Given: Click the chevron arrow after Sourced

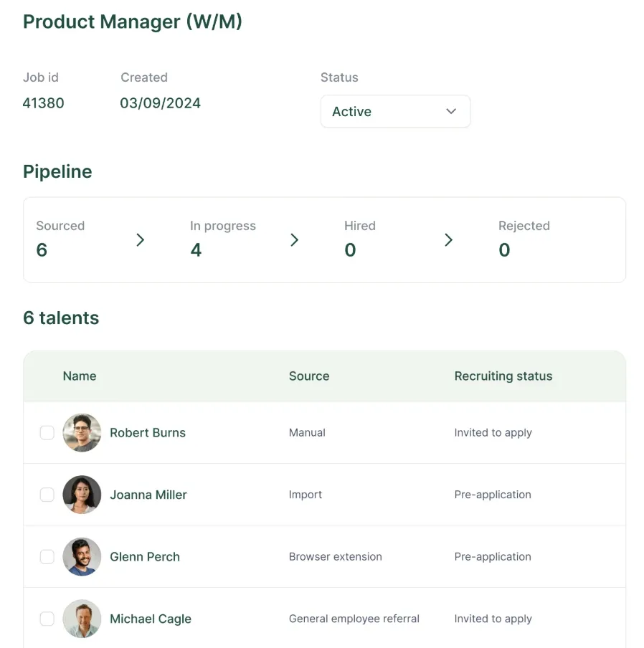Looking at the screenshot, I should tap(141, 240).
